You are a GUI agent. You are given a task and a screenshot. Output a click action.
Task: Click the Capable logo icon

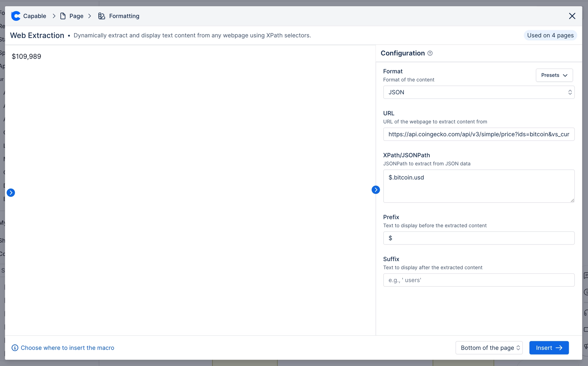pos(16,16)
